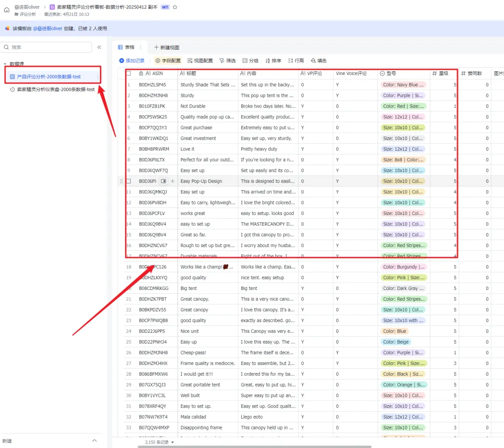504x448 pixels.
Task: Click the home icon in top bar
Action: 7,9
